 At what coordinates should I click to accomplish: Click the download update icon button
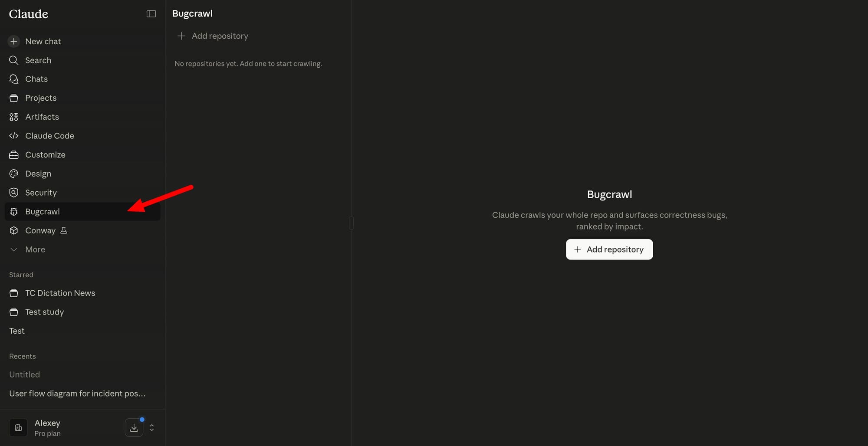point(134,428)
